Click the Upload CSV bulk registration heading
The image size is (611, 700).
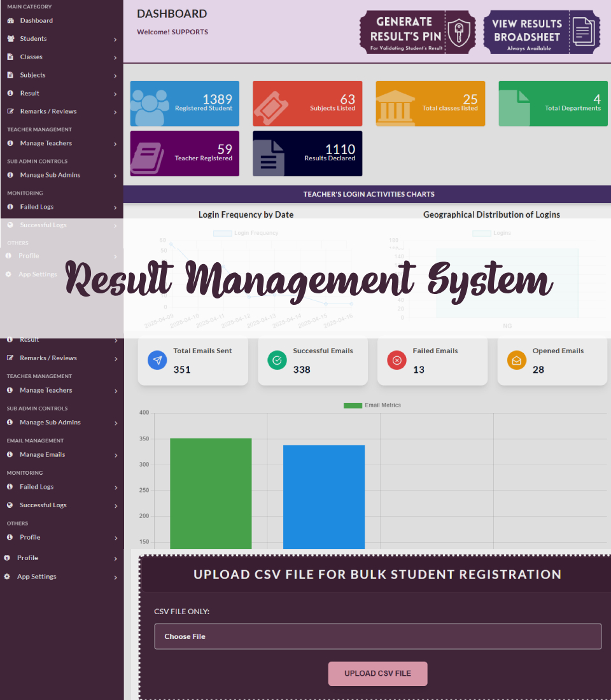click(x=377, y=575)
